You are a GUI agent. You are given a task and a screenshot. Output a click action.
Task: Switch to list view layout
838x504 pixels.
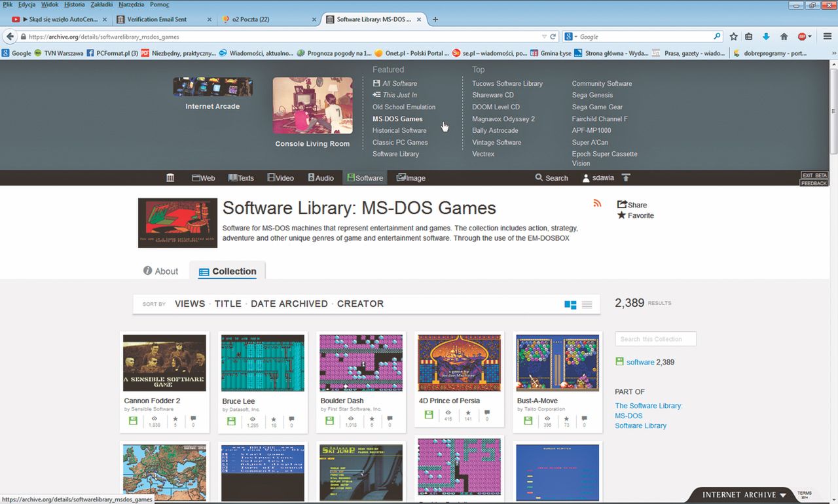587,304
